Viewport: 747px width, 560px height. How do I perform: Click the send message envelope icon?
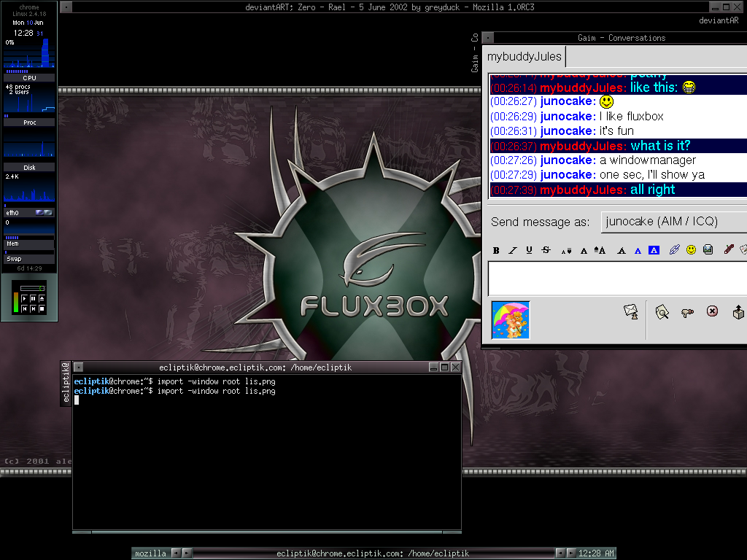coord(630,312)
